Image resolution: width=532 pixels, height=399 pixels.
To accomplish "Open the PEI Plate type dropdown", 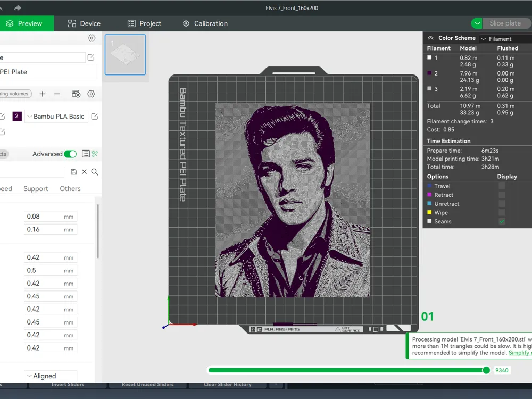I will (x=48, y=72).
